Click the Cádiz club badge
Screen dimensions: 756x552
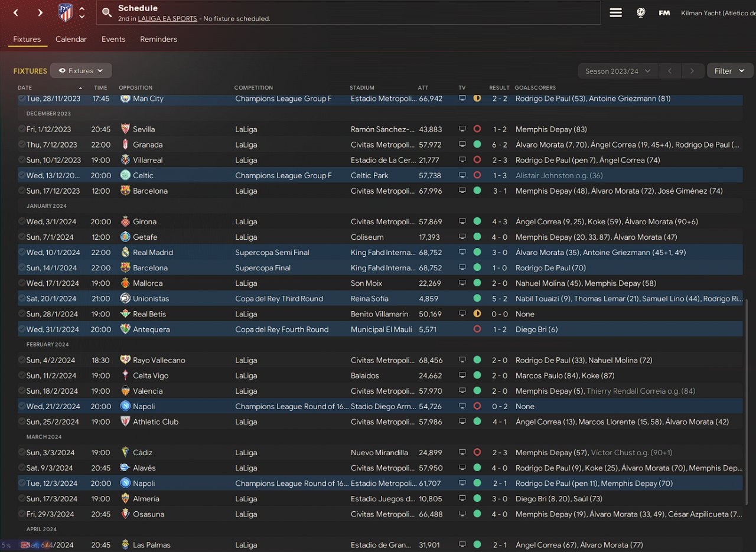click(x=125, y=453)
